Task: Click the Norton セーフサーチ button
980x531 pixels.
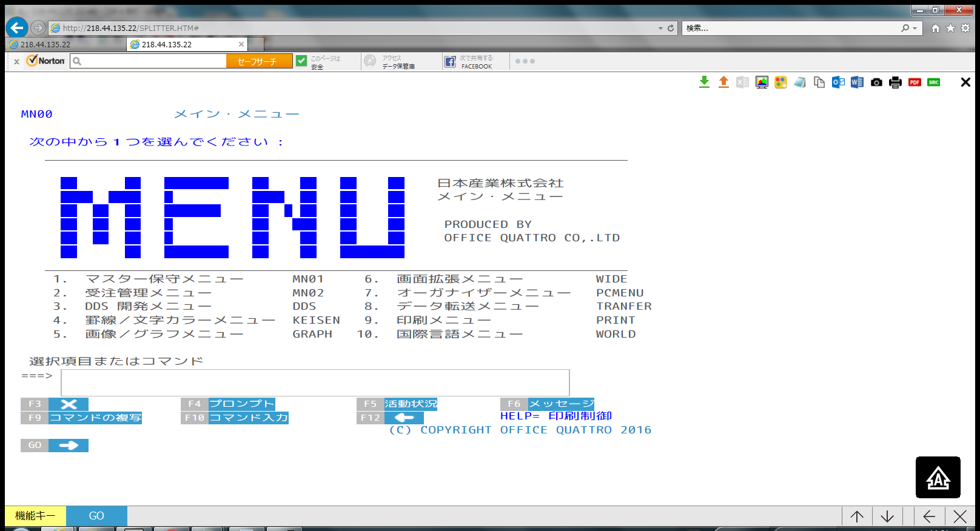Action: click(x=259, y=61)
